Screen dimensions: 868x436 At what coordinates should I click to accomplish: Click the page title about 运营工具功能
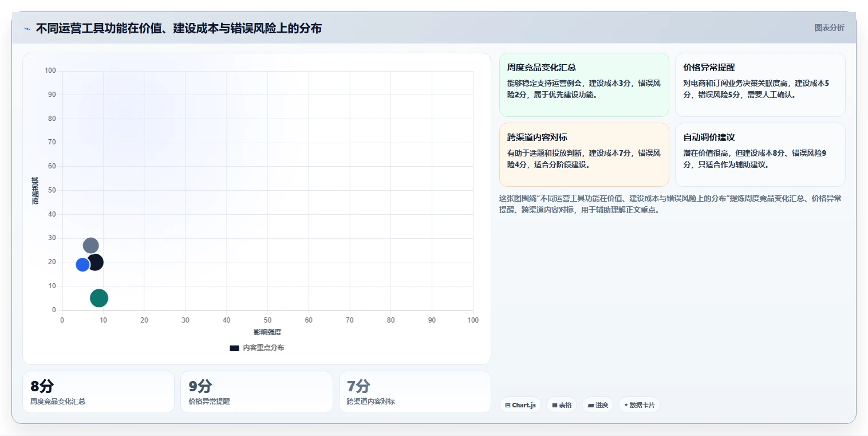[x=179, y=28]
